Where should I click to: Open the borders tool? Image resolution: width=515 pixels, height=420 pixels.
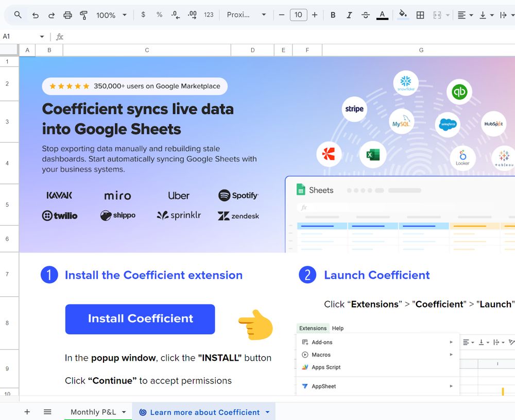[420, 15]
